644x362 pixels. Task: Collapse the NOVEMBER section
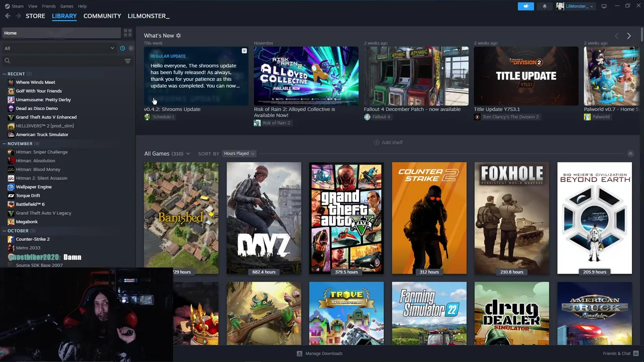pos(5,143)
